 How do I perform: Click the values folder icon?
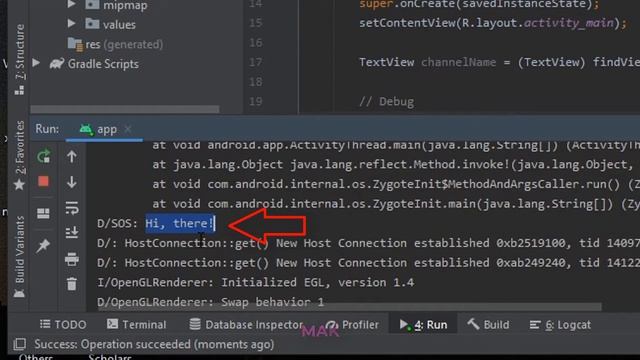92,24
